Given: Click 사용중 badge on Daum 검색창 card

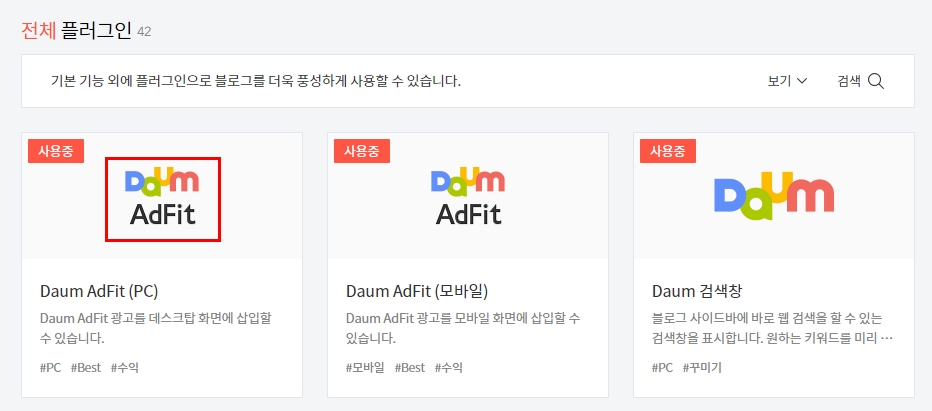Looking at the screenshot, I should [668, 151].
